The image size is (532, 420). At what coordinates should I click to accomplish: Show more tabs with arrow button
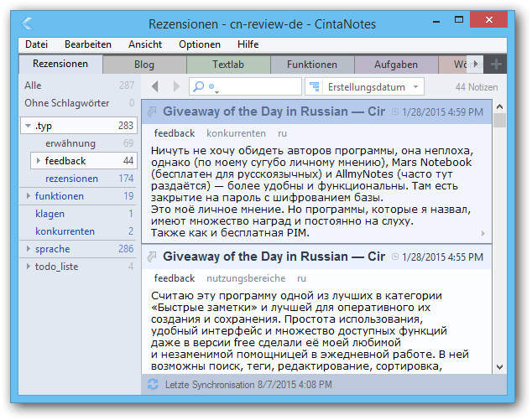click(476, 64)
